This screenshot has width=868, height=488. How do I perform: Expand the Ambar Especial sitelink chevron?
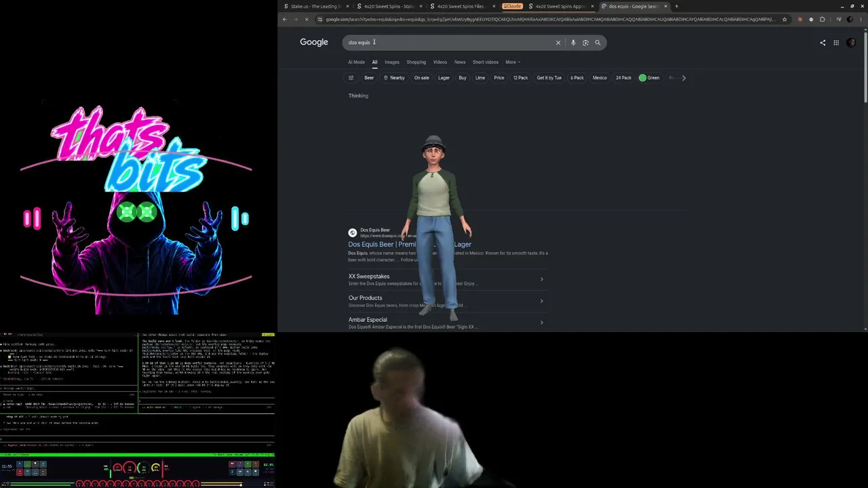[541, 323]
